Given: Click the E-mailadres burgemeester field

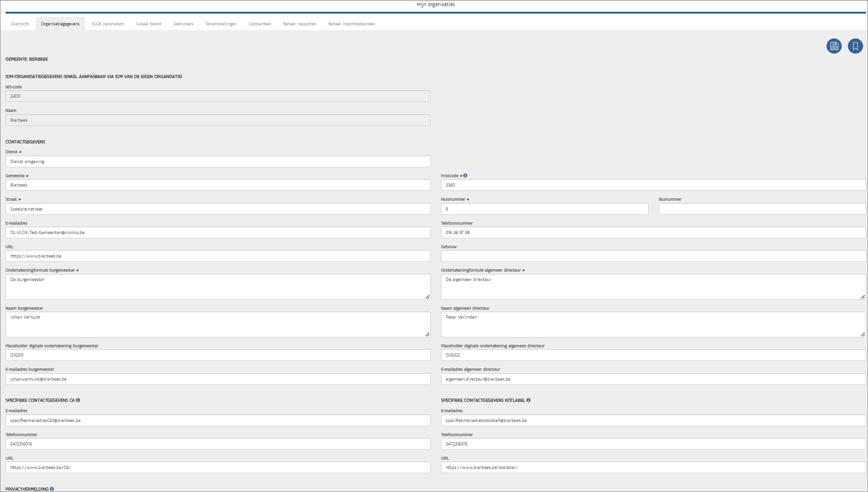Looking at the screenshot, I should [x=218, y=379].
